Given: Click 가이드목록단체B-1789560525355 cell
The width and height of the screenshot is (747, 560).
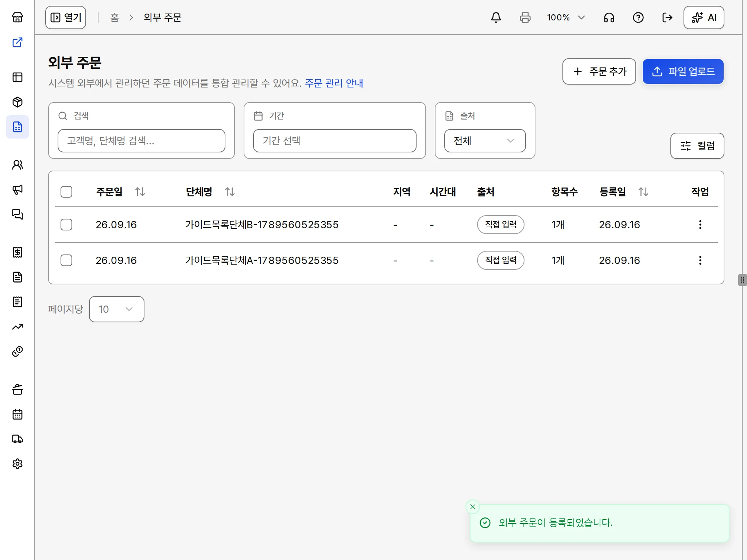Looking at the screenshot, I should click(262, 225).
